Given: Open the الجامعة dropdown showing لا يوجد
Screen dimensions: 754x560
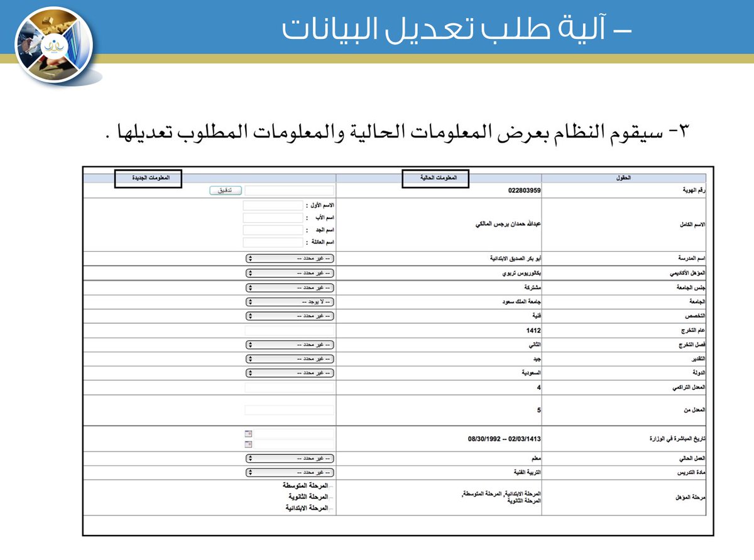Looking at the screenshot, I should [290, 301].
